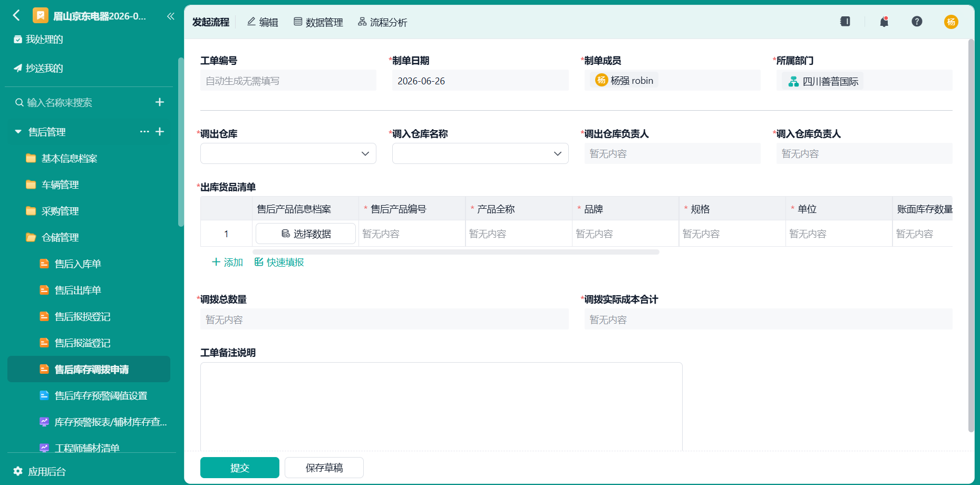Screen dimensions: 980x485
Task: Click 调出仓库负责人 field
Action: 672,153
